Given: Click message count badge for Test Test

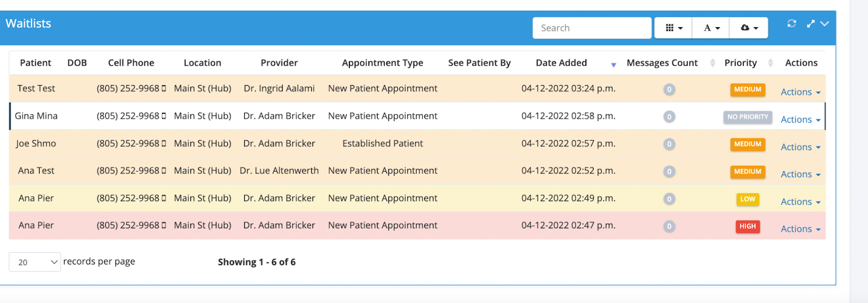Looking at the screenshot, I should point(669,89).
